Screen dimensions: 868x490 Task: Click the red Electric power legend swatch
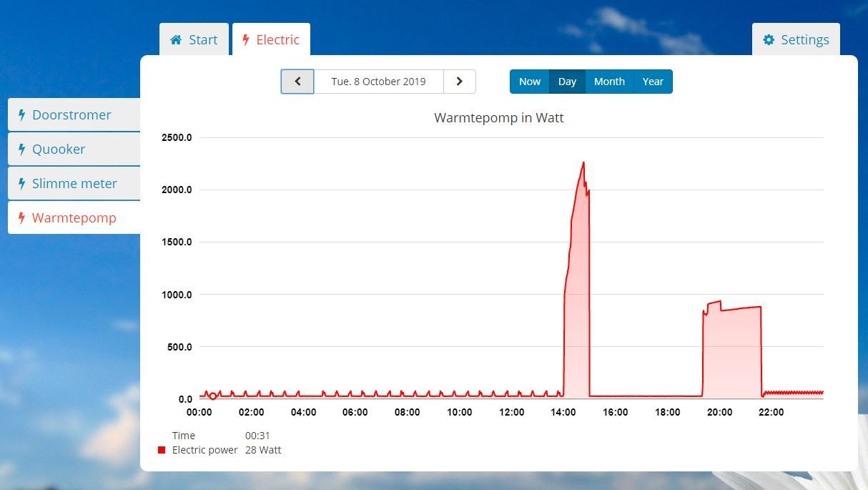coord(162,450)
